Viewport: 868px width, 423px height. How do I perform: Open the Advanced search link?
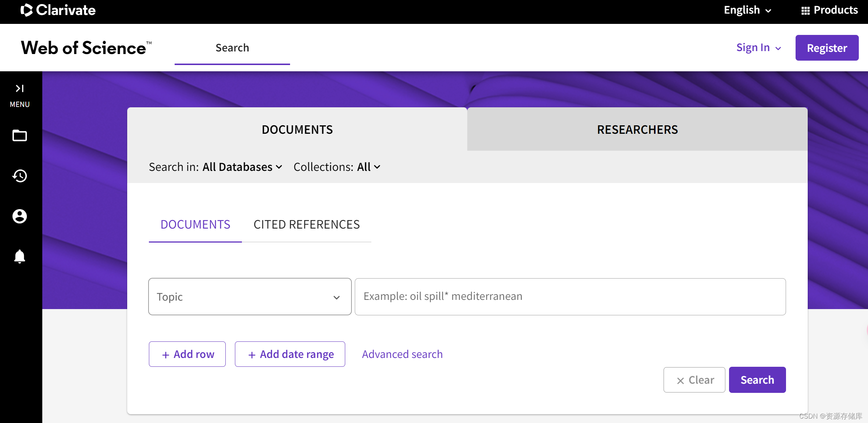click(402, 354)
